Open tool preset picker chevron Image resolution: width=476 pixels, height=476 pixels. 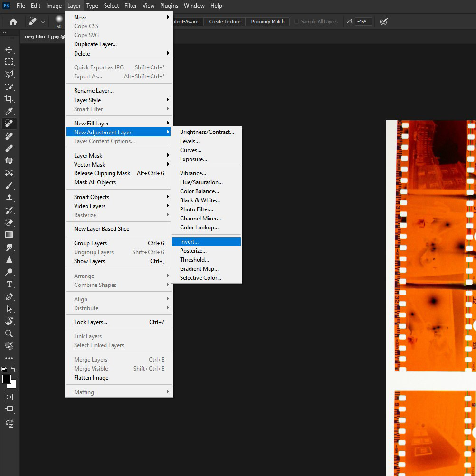point(43,22)
